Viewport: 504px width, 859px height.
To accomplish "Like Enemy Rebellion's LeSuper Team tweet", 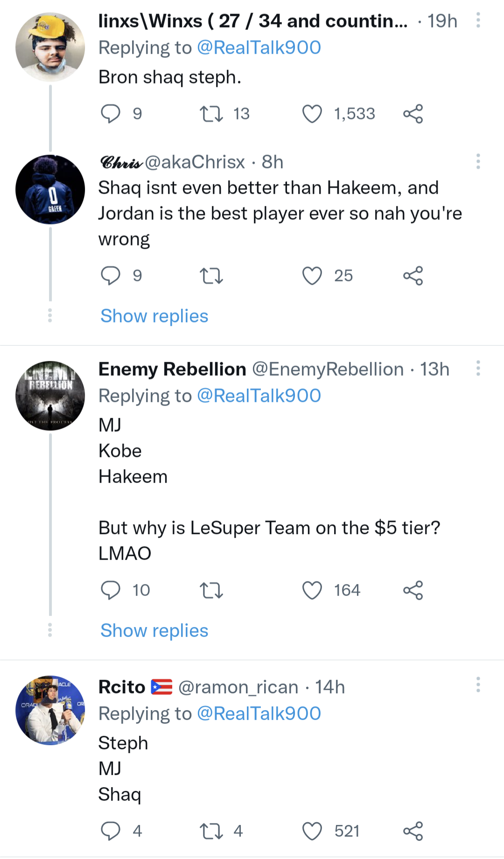I will (x=312, y=591).
